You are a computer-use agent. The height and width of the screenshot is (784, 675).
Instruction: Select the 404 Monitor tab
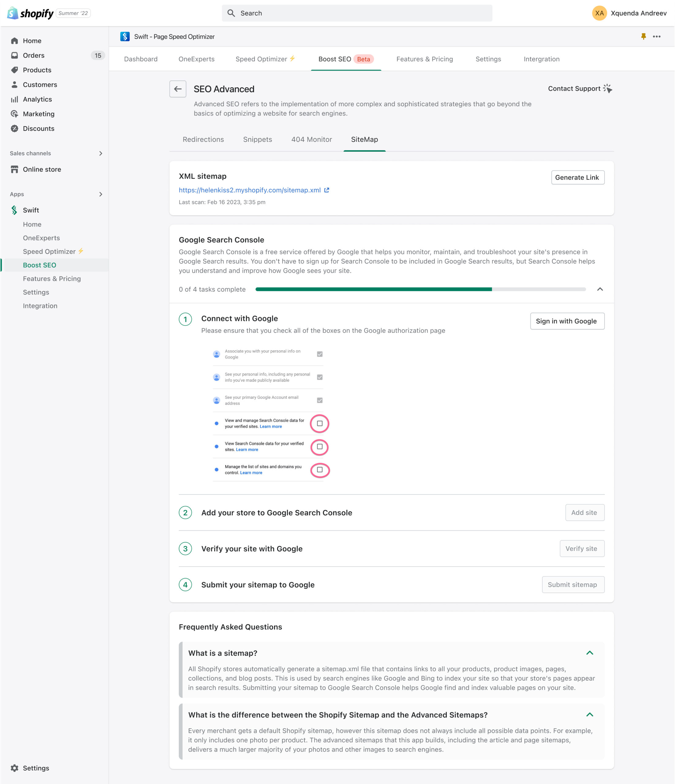click(x=311, y=139)
